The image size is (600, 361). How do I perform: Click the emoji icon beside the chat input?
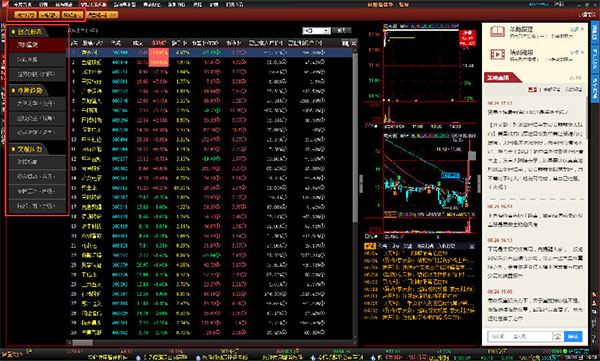[x=558, y=336]
